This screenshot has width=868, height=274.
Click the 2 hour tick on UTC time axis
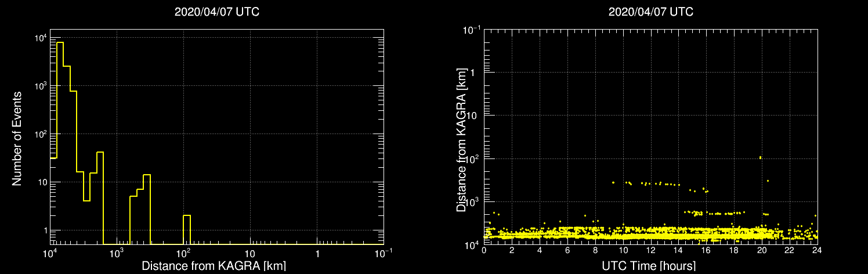(x=512, y=251)
